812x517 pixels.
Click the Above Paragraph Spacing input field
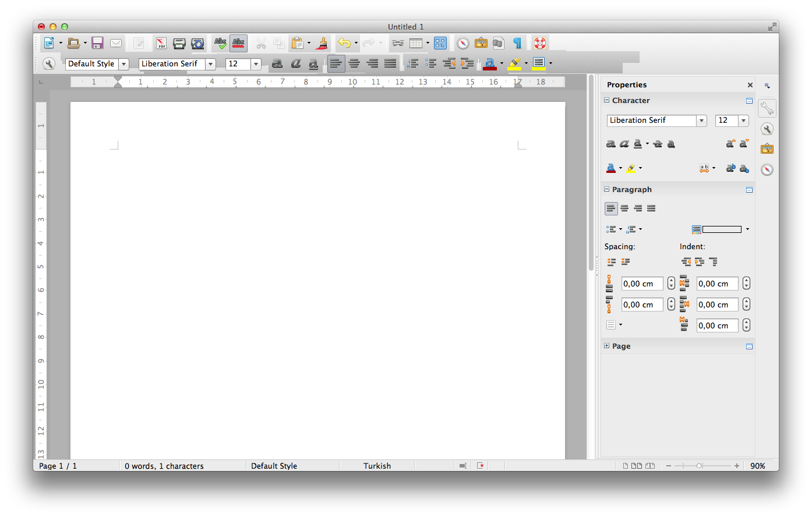642,284
